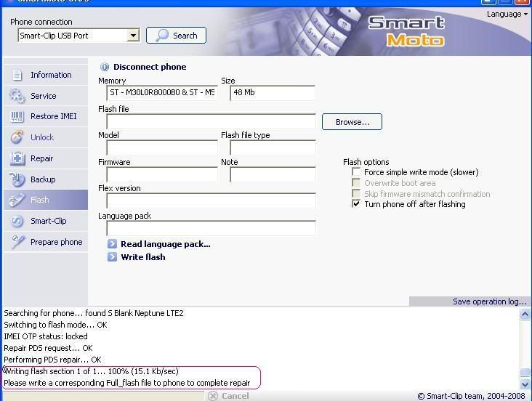This screenshot has height=401, width=532.
Task: Click the Service gears icon
Action: click(x=17, y=96)
